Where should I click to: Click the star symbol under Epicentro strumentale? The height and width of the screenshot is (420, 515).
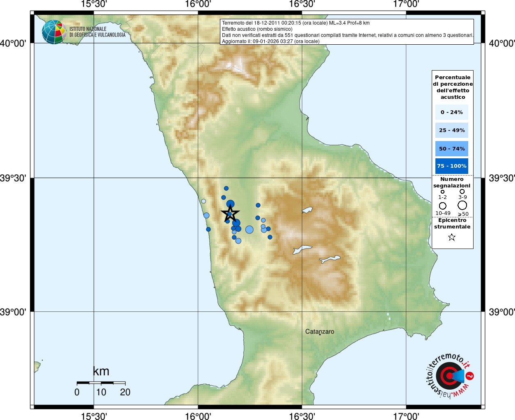pyautogui.click(x=452, y=237)
